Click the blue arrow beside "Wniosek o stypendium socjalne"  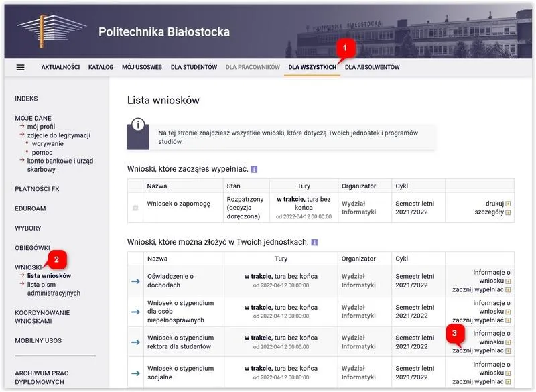point(135,374)
